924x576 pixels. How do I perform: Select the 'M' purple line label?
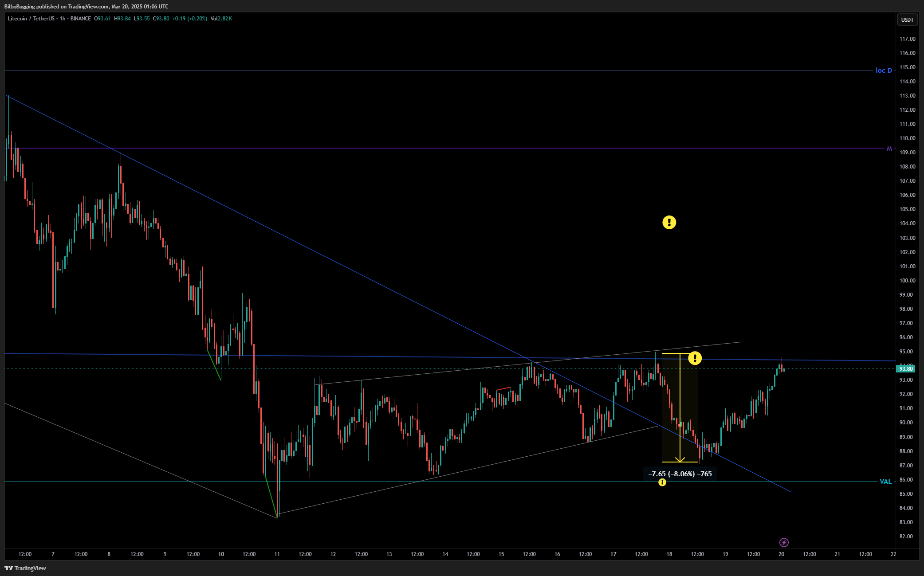[889, 149]
